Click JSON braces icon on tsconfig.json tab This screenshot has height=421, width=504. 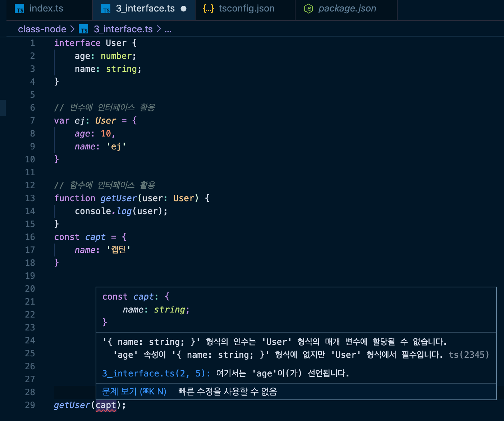coord(209,9)
